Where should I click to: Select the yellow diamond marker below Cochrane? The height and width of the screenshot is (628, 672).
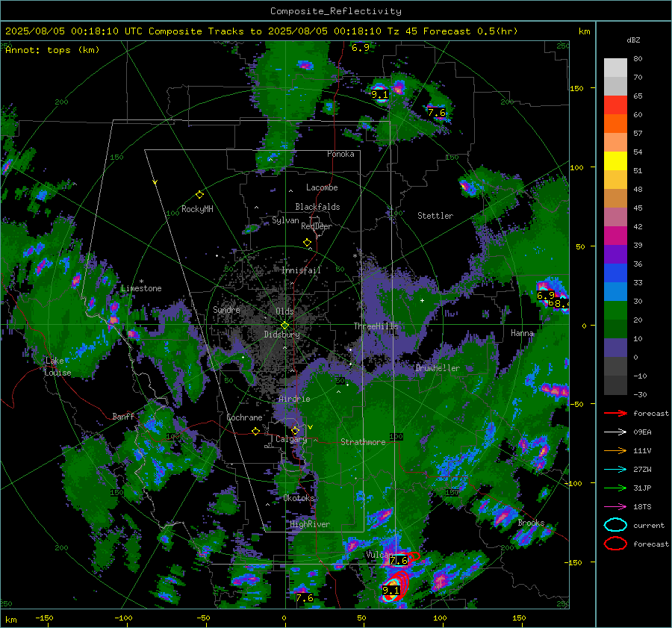pyautogui.click(x=255, y=431)
